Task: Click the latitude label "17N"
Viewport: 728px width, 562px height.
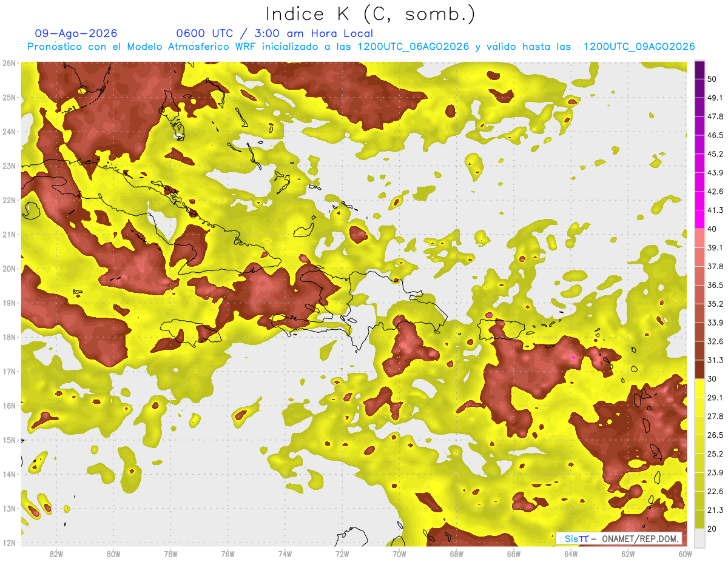Action: pos(9,371)
